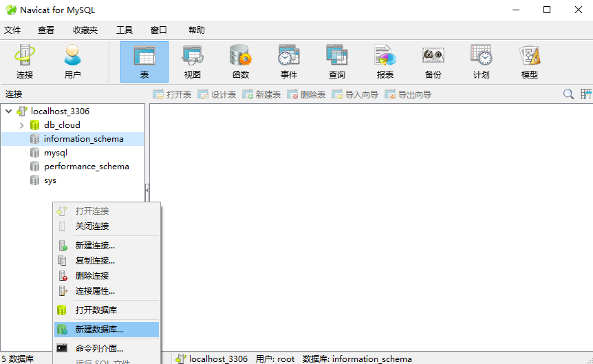Select the db_cloud database row
The image size is (593, 364).
coord(73,125)
